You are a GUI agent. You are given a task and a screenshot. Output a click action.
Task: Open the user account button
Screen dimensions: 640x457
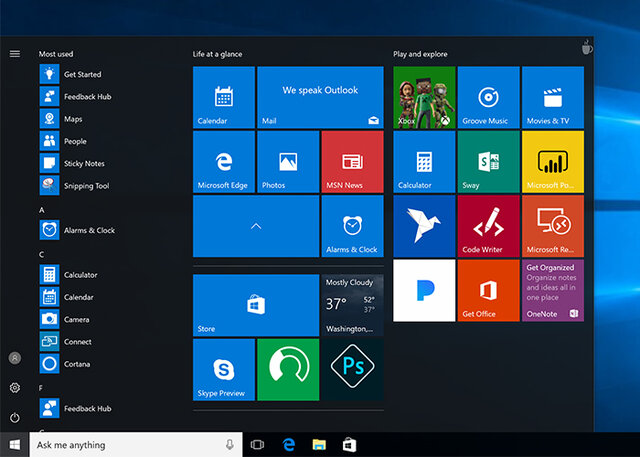pos(15,358)
